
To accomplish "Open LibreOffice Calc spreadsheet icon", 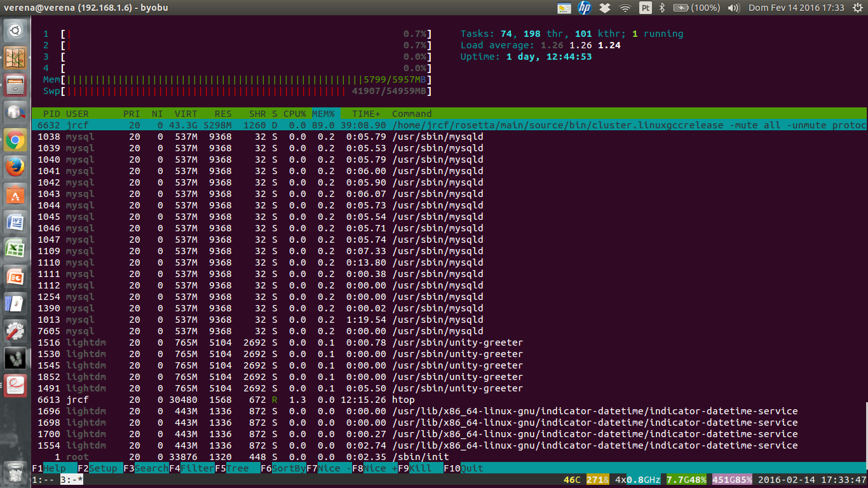I will (x=15, y=249).
